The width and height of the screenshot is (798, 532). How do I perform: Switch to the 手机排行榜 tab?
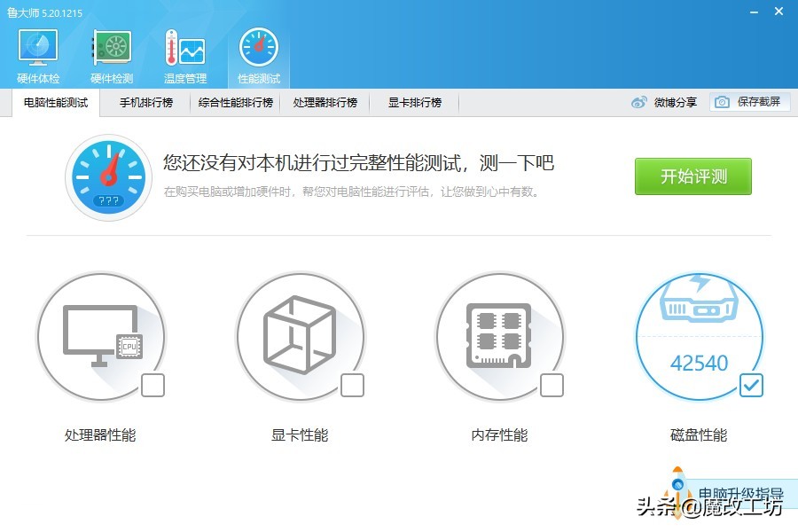click(x=146, y=103)
